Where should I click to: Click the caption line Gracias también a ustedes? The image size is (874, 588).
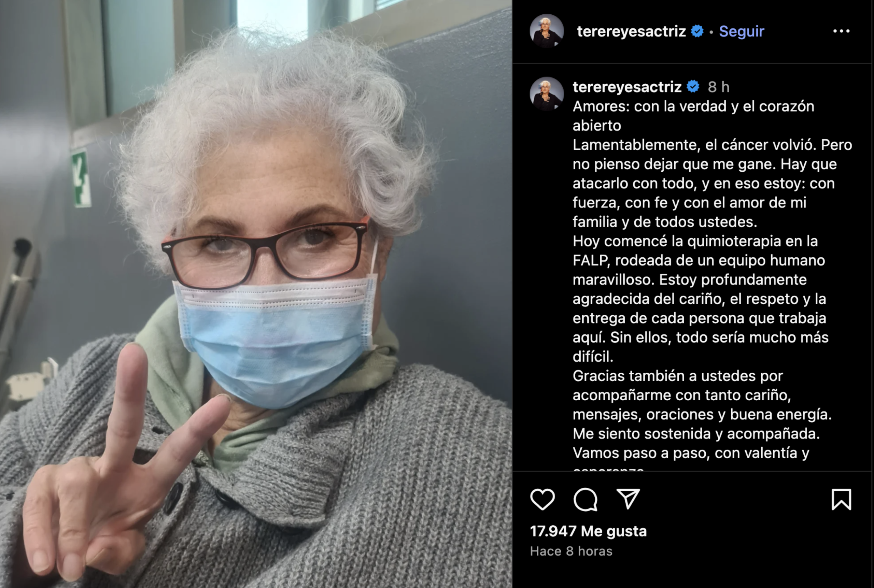pyautogui.click(x=677, y=376)
